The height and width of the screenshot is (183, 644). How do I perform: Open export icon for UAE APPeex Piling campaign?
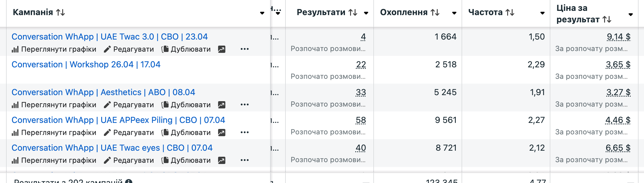coord(222,132)
